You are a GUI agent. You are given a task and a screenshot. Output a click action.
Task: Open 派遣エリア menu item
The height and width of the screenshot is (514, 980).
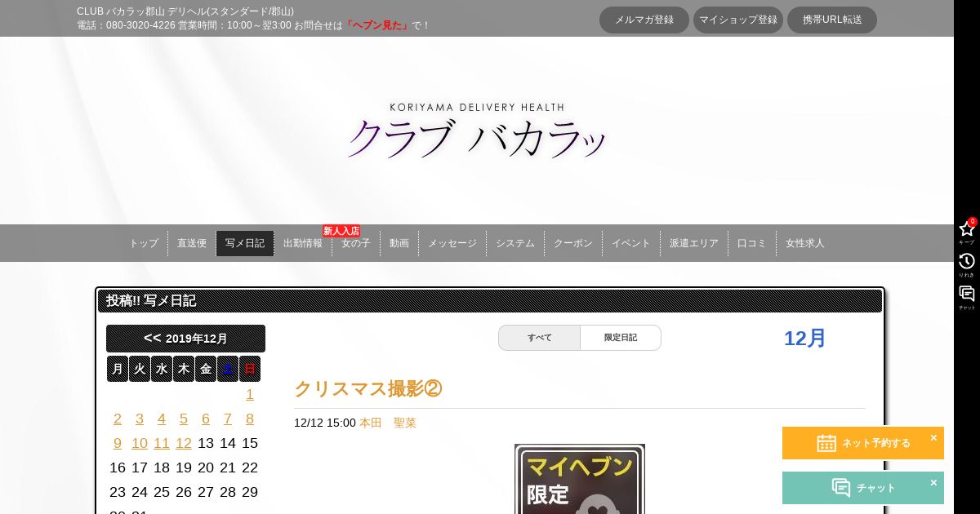pos(694,243)
